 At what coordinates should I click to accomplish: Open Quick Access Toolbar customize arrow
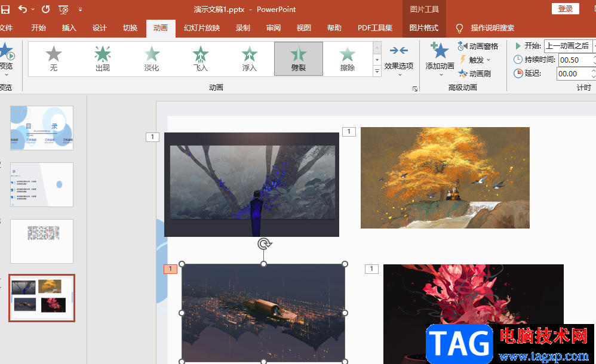(x=80, y=10)
